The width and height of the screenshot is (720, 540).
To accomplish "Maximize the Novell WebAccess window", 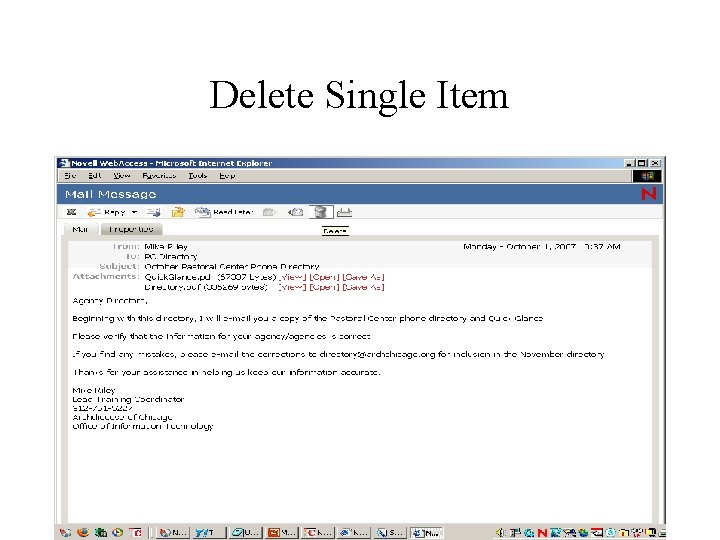I will pyautogui.click(x=642, y=163).
